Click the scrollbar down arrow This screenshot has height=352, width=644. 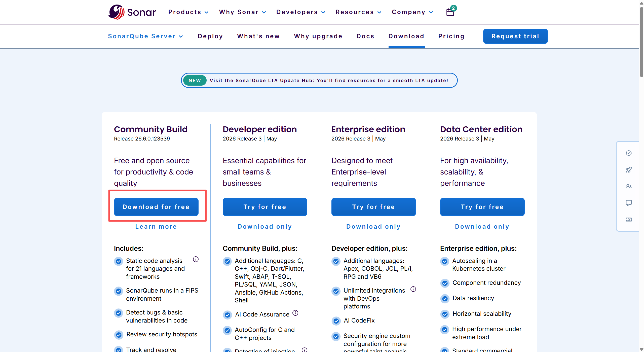click(x=641, y=349)
